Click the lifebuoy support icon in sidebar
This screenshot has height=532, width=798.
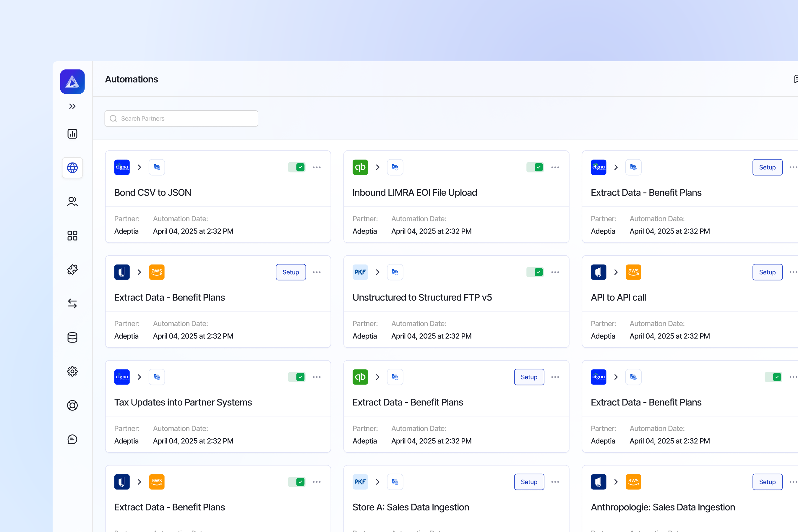72,405
